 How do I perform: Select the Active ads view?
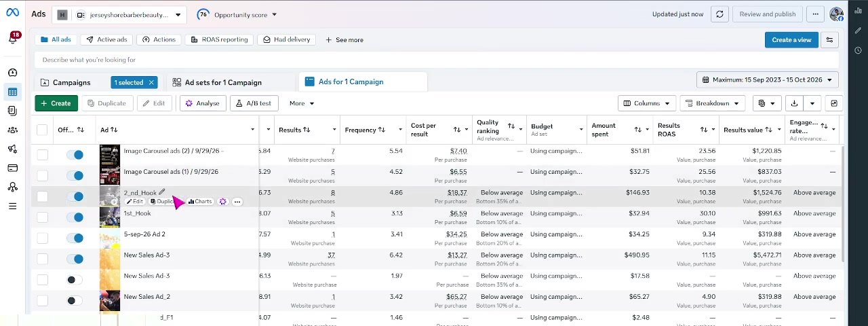point(106,39)
